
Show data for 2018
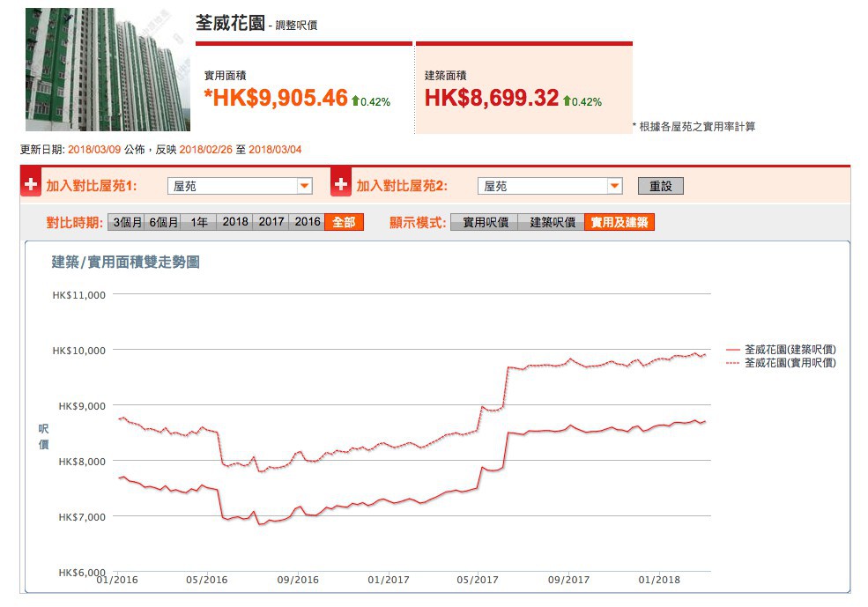click(x=235, y=222)
